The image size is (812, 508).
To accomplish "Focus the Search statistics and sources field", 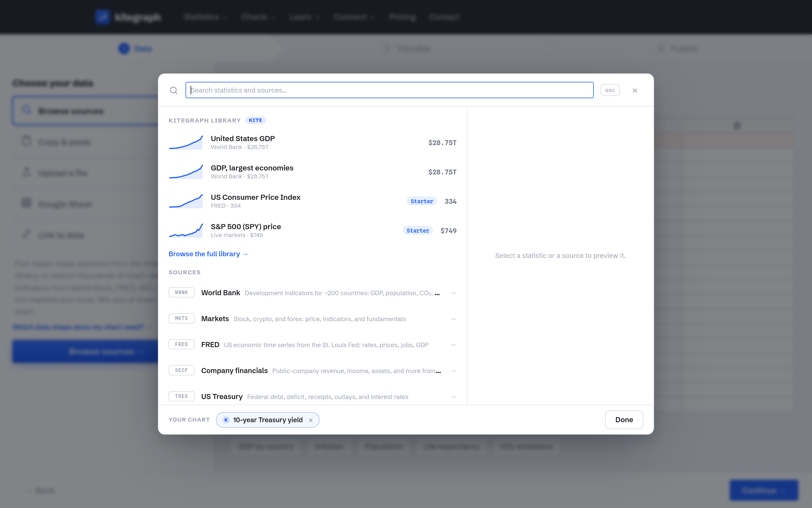I will point(389,90).
